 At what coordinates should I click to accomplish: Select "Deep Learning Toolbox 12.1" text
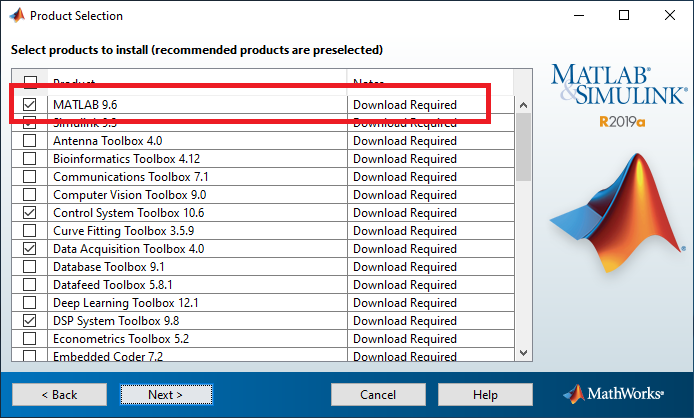tap(126, 303)
